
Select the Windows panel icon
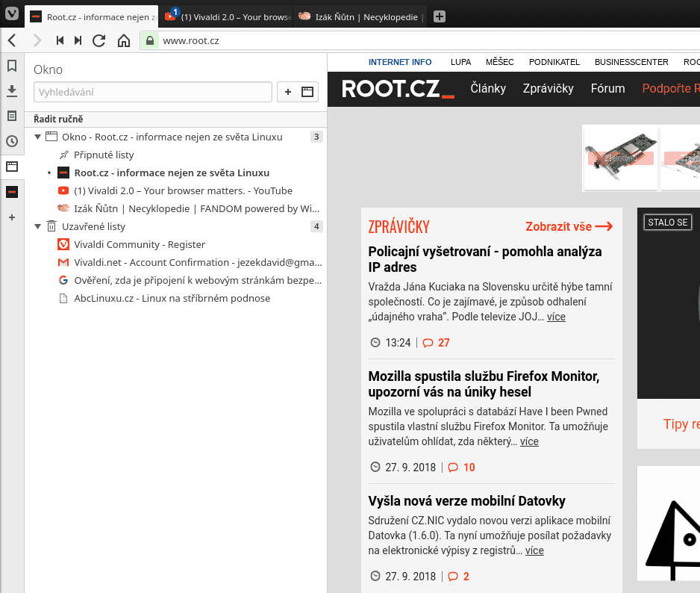11,167
